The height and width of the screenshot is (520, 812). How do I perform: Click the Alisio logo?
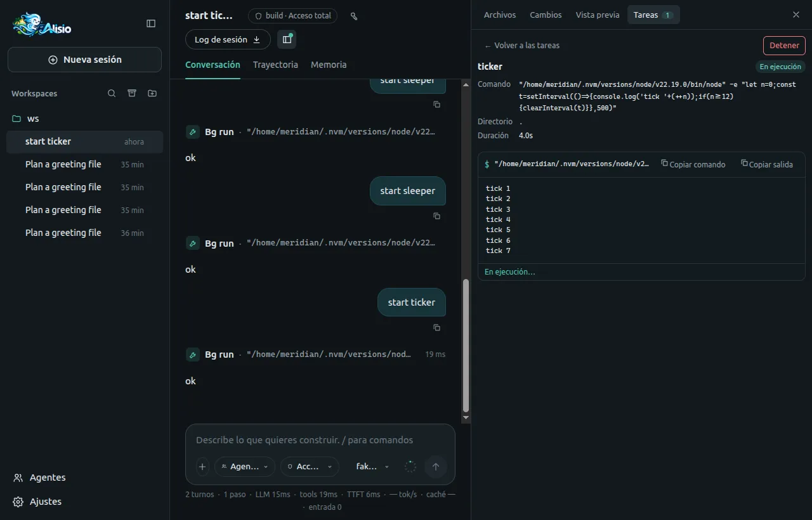click(x=42, y=25)
